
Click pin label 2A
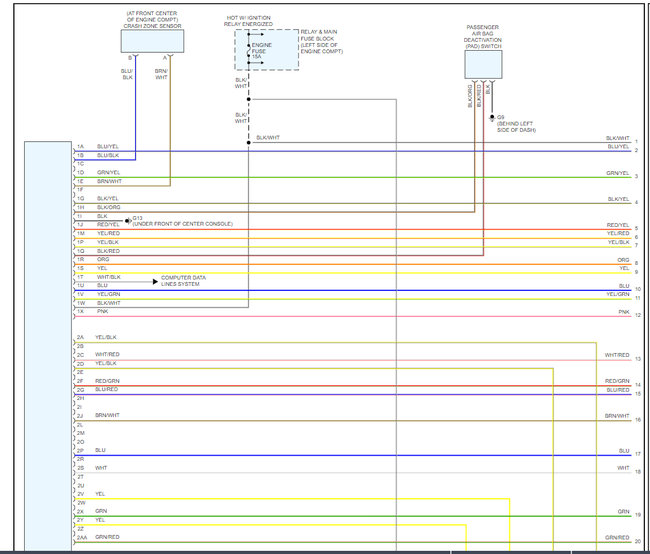click(80, 337)
